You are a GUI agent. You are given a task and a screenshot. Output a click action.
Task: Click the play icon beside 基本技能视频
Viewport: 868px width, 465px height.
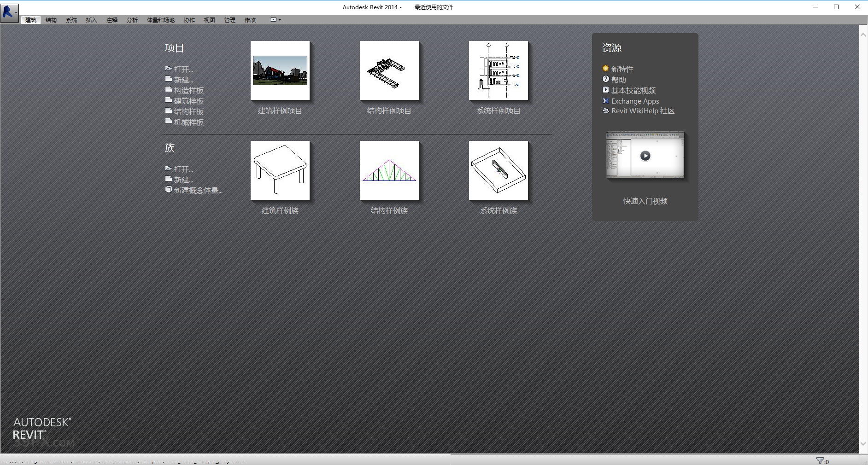605,90
